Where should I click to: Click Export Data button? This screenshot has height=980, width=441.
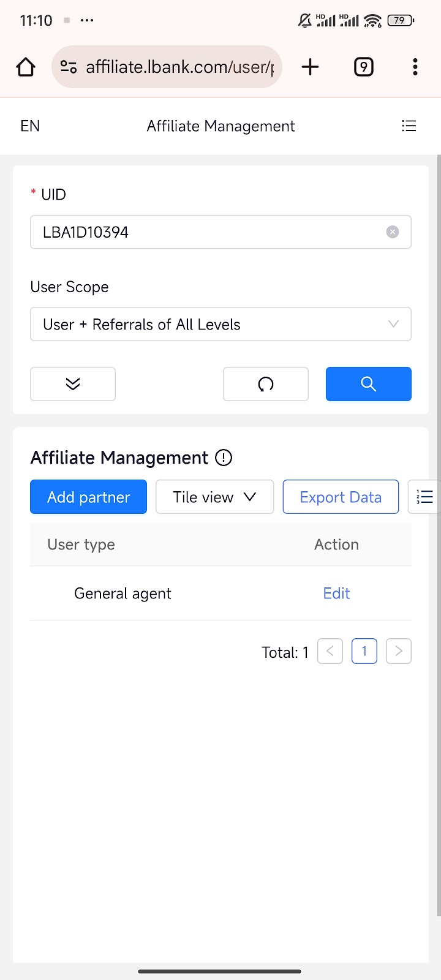pos(341,497)
